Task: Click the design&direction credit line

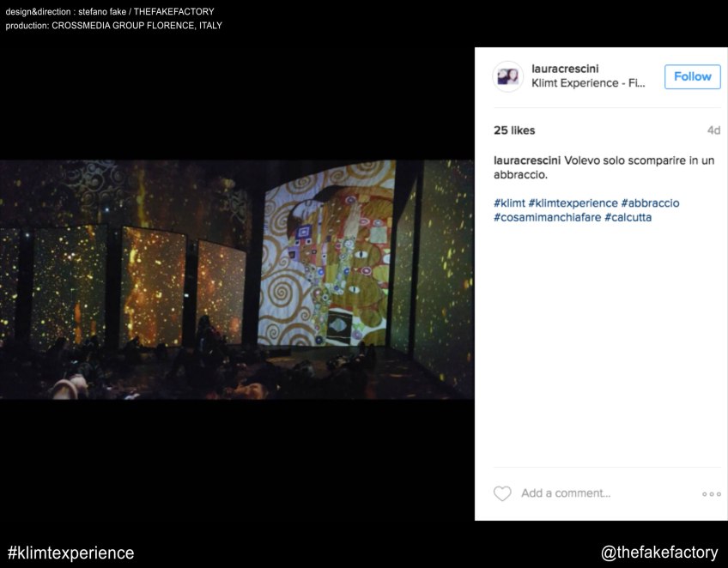Action: 110,12
